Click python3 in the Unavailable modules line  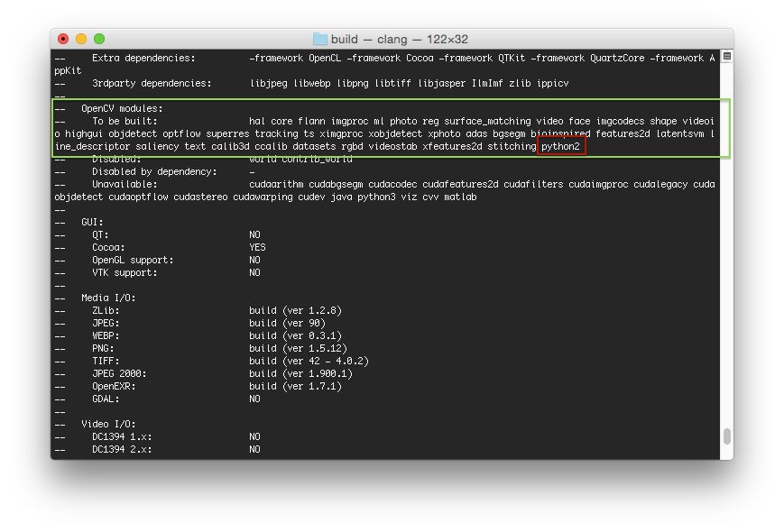[x=374, y=197]
